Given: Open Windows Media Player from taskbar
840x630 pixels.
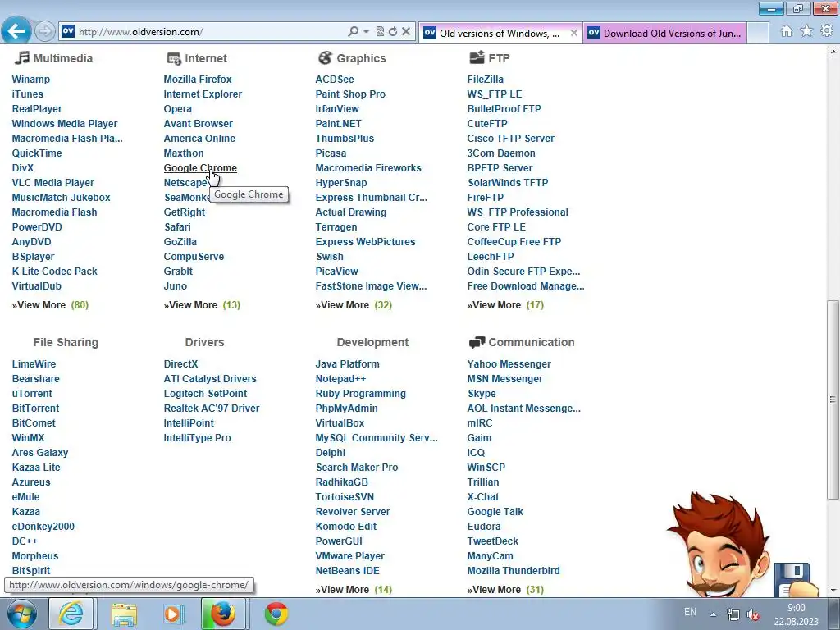Looking at the screenshot, I should (x=172, y=614).
